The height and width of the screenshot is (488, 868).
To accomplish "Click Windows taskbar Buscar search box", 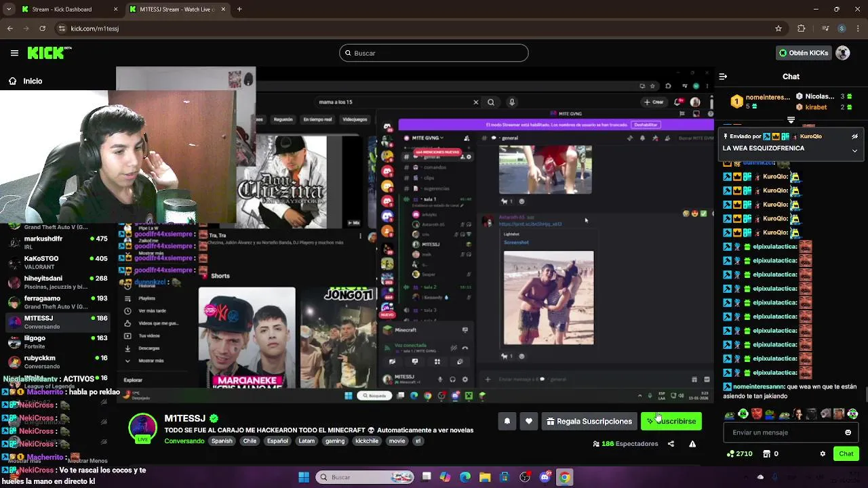I will [364, 477].
